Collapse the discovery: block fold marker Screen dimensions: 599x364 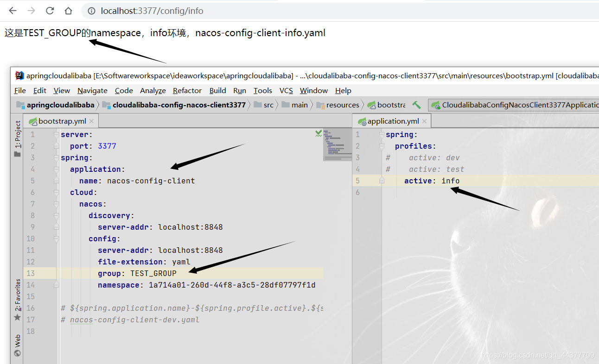click(56, 216)
